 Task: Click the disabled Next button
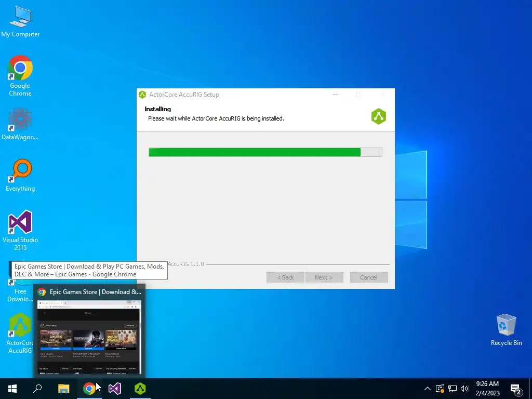pos(324,277)
